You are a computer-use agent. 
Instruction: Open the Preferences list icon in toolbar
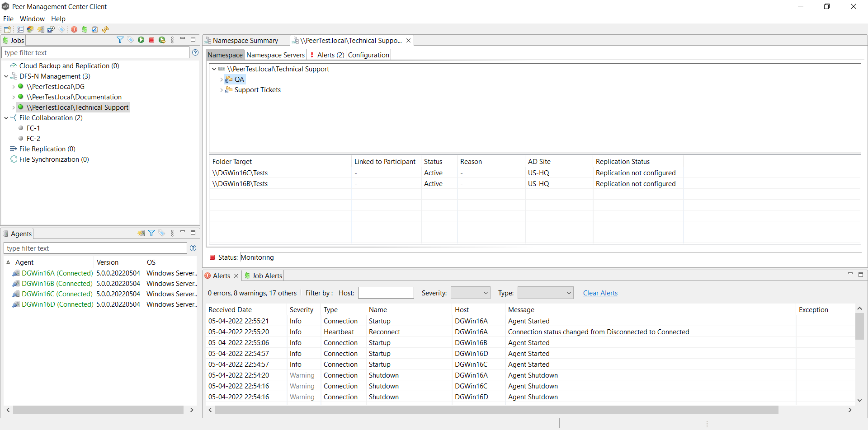tap(20, 29)
